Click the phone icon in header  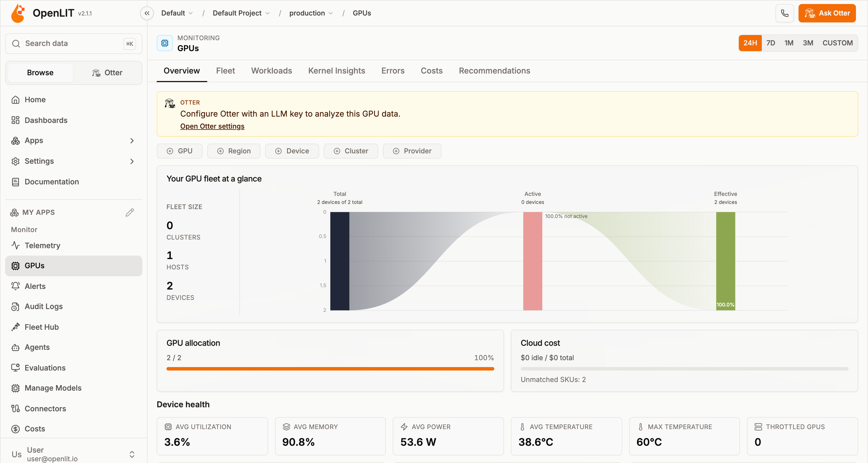784,13
